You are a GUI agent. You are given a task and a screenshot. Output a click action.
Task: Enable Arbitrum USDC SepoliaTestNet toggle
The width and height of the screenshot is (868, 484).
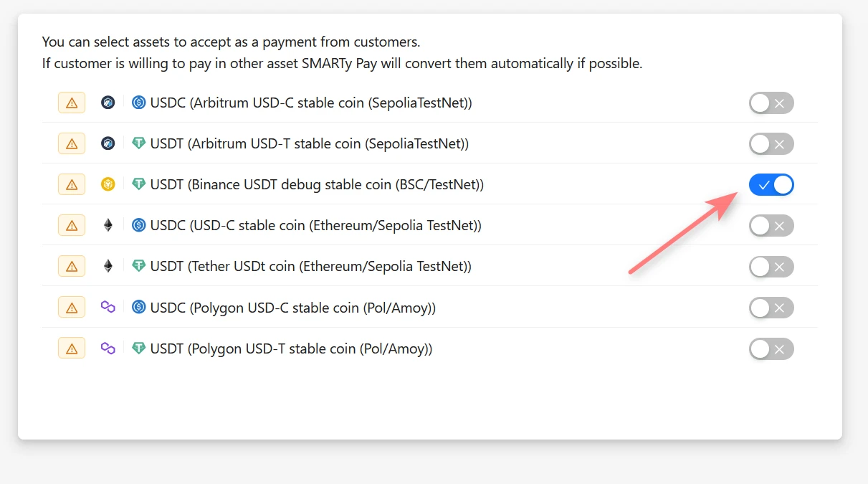[x=771, y=103]
